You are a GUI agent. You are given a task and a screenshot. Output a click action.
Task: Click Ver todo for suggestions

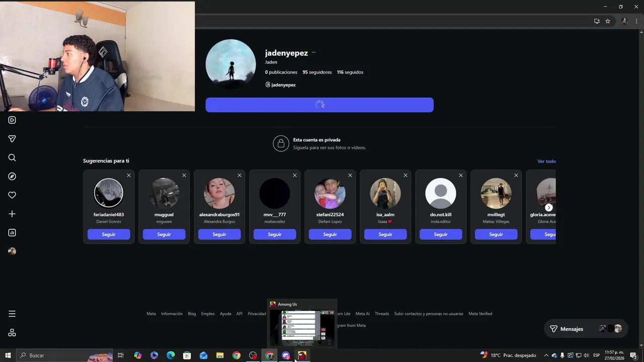pyautogui.click(x=546, y=161)
